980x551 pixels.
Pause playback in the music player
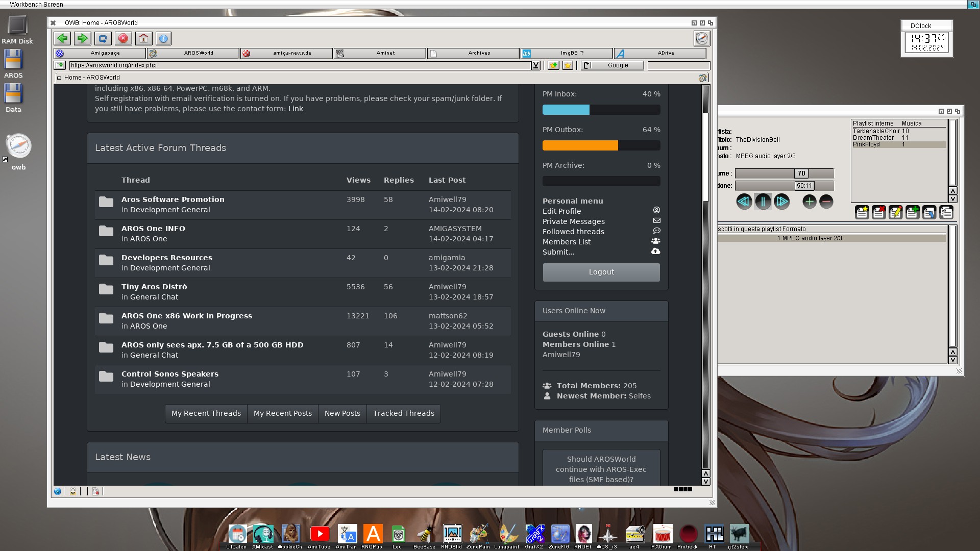pyautogui.click(x=763, y=202)
